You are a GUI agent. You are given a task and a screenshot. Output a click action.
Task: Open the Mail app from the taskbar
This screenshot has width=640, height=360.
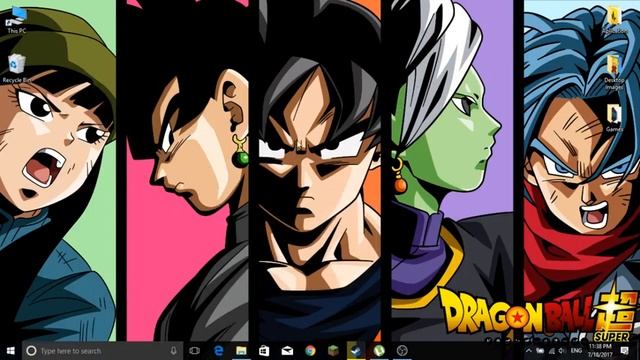[x=287, y=351]
